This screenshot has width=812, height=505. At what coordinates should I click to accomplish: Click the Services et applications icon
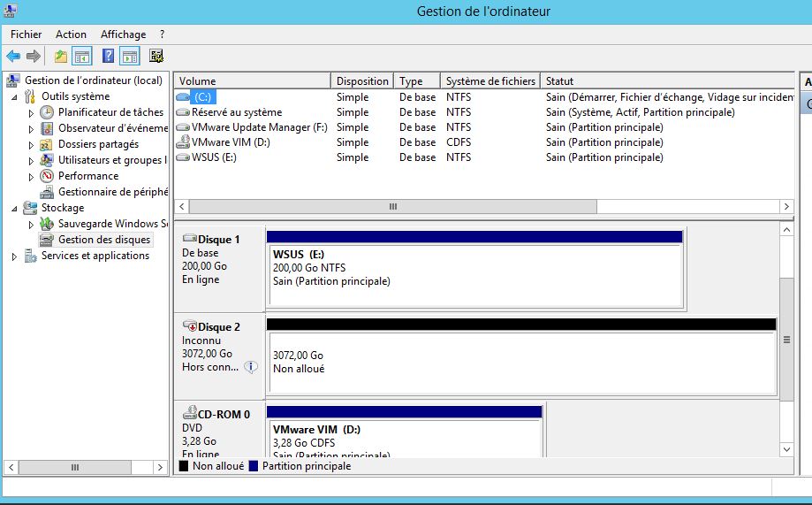tap(31, 256)
